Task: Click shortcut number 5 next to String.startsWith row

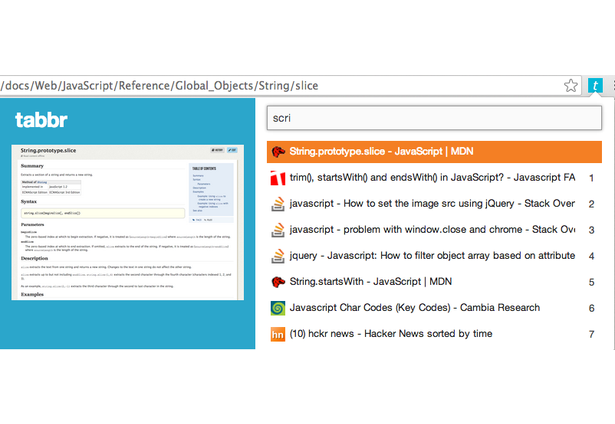Action: 591,282
